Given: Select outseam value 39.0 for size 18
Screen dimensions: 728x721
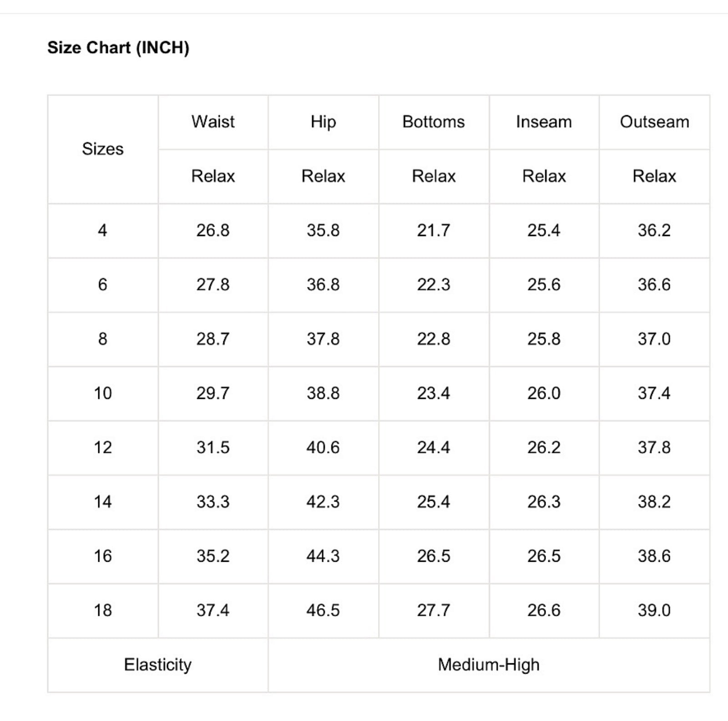Looking at the screenshot, I should [x=654, y=610].
